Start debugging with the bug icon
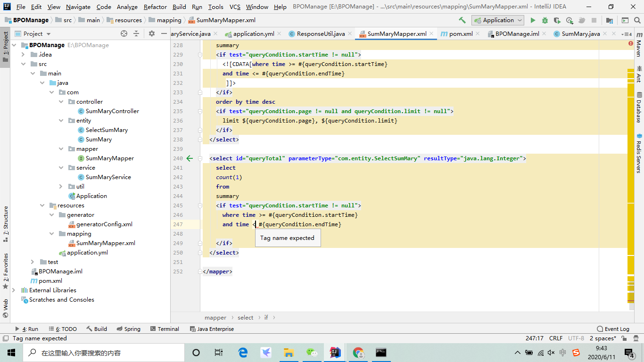644x362 pixels. tap(545, 20)
